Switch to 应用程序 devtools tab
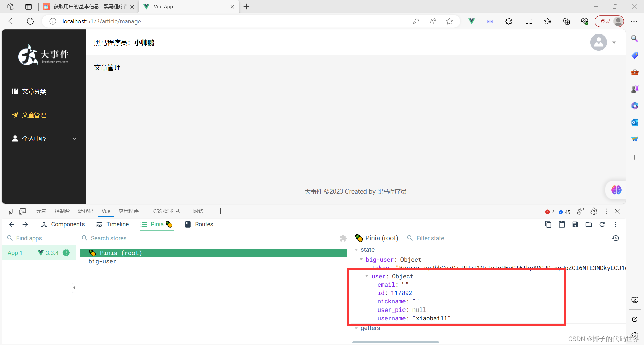The height and width of the screenshot is (345, 644). 128,211
